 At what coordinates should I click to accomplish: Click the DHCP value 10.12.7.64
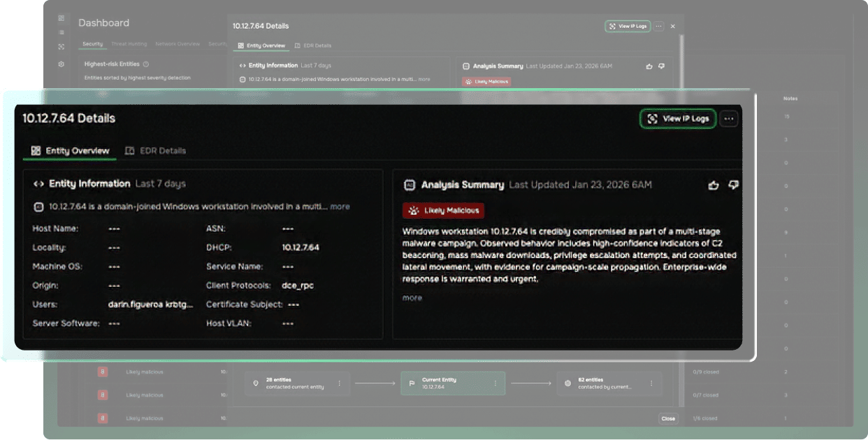pyautogui.click(x=301, y=248)
